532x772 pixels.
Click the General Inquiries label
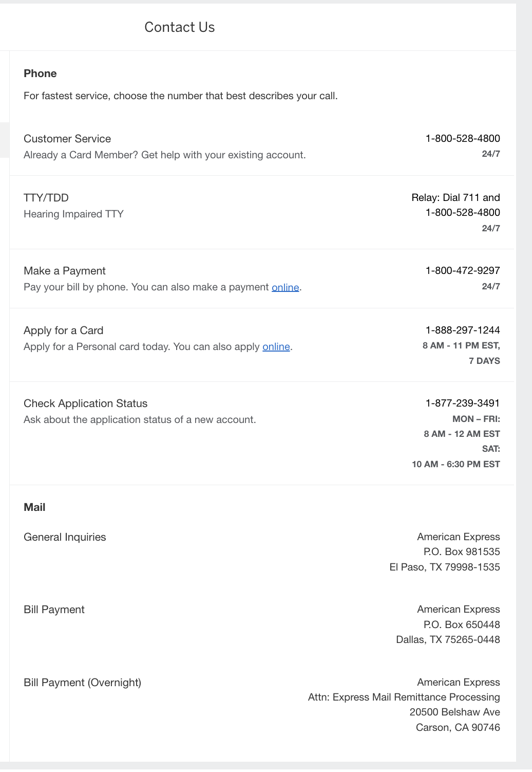click(65, 537)
